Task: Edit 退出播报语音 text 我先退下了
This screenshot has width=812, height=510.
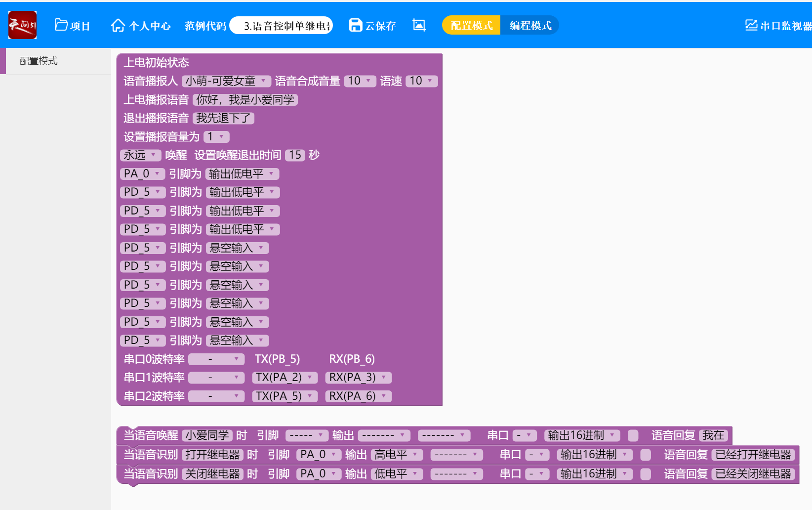Action: [x=223, y=118]
